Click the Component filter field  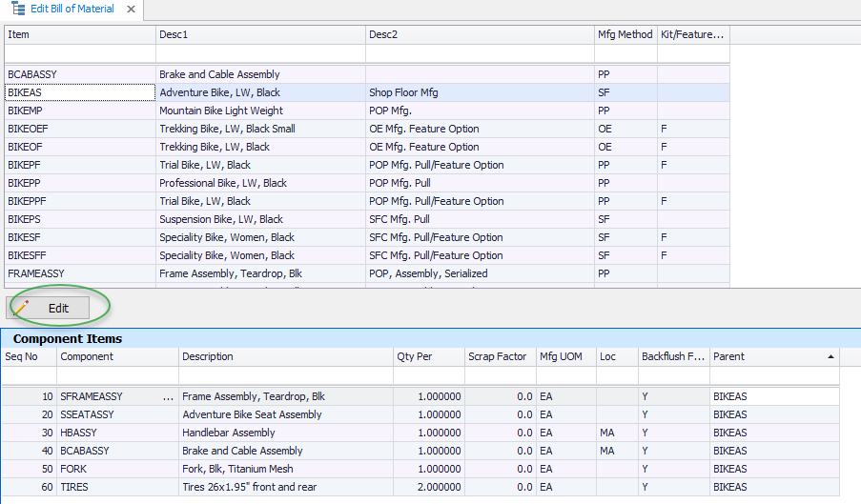coord(117,375)
